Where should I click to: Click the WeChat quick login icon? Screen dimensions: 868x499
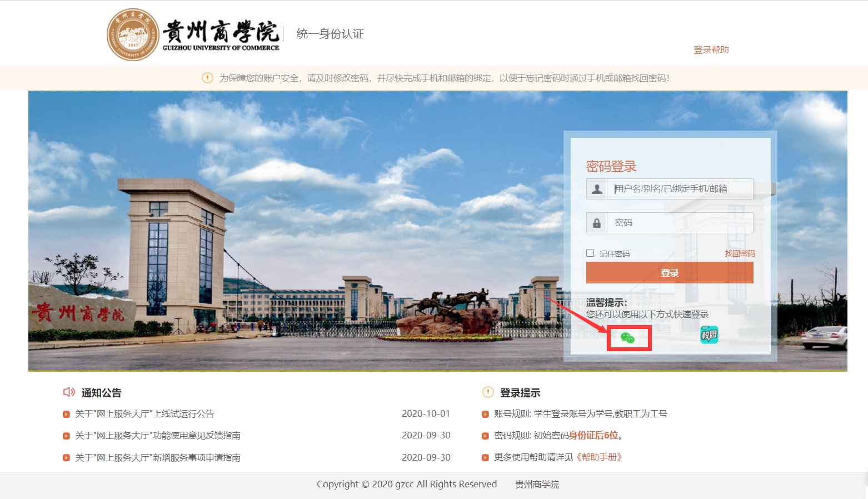click(x=627, y=338)
